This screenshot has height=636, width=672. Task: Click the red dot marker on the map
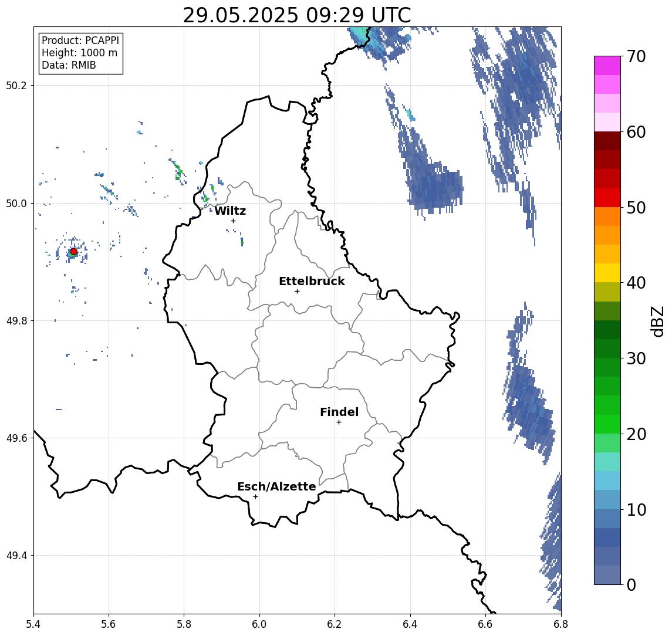coord(74,252)
